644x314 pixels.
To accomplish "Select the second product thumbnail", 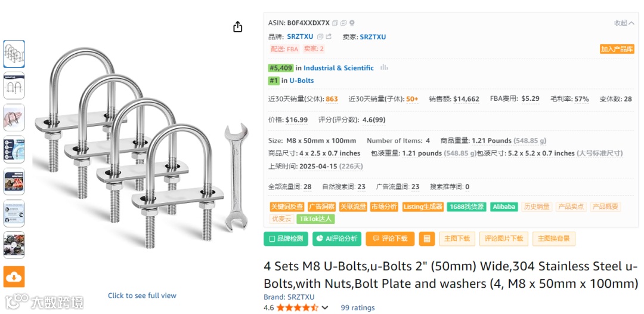I will 14,86.
